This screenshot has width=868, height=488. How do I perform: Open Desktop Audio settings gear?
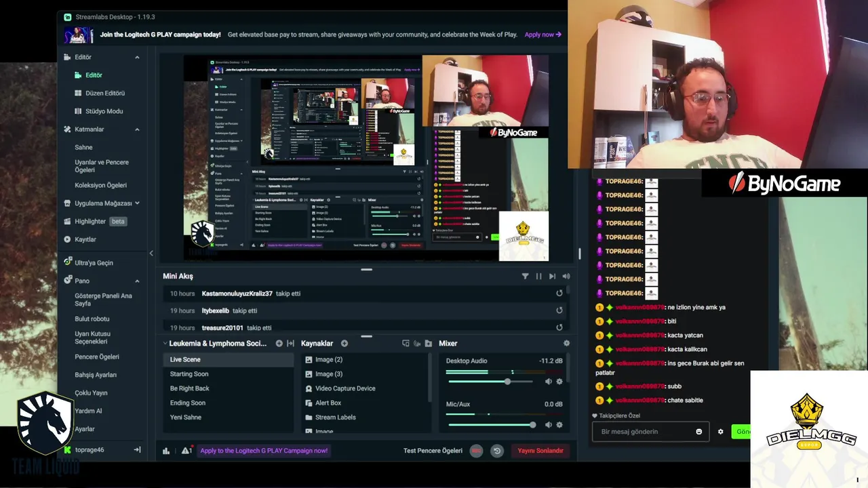click(x=559, y=382)
